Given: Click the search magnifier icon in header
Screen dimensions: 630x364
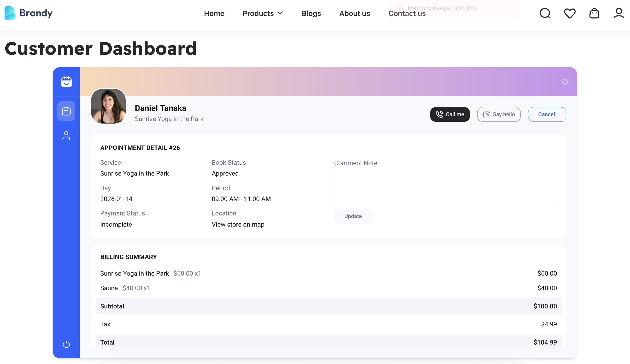Looking at the screenshot, I should (x=545, y=13).
